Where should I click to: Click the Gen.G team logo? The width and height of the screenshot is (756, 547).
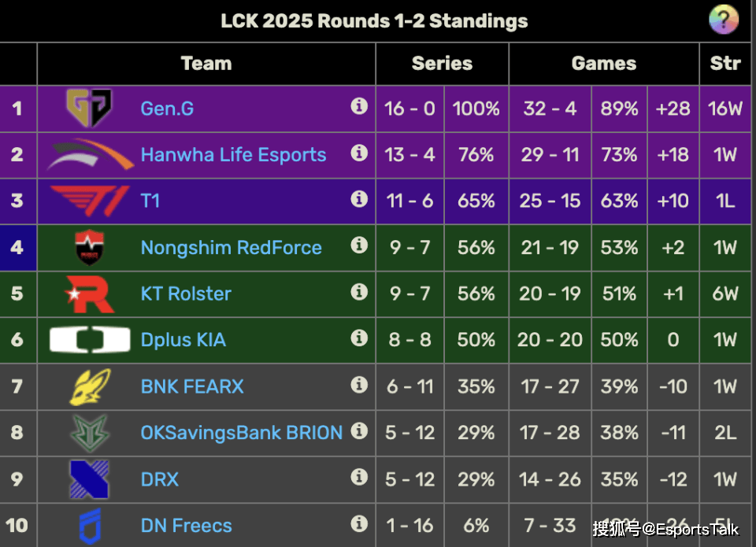[89, 108]
